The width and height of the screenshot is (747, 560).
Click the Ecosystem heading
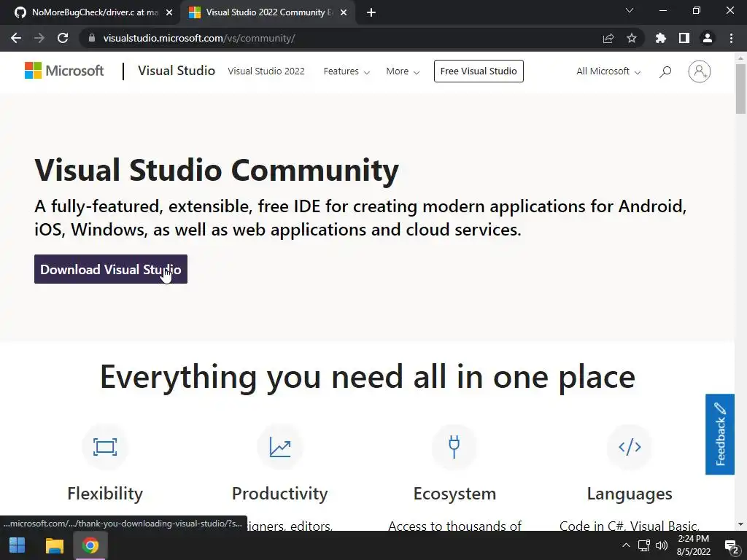point(454,494)
